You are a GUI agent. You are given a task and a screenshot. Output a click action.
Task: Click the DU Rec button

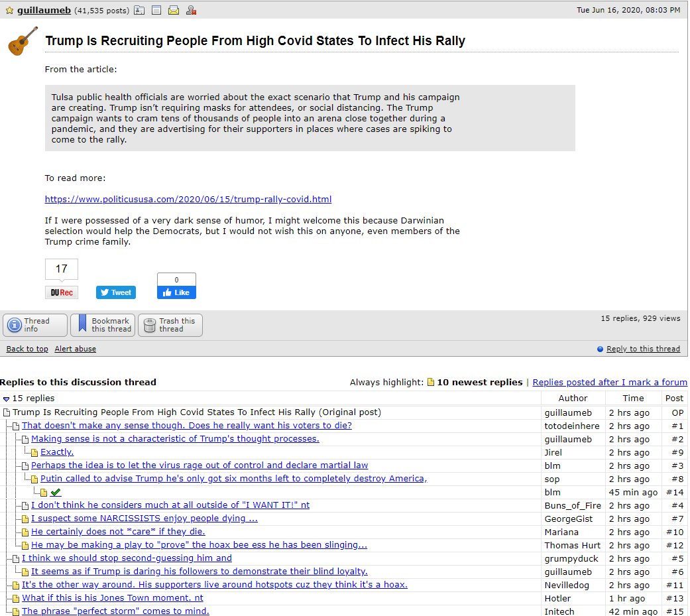pyautogui.click(x=62, y=292)
